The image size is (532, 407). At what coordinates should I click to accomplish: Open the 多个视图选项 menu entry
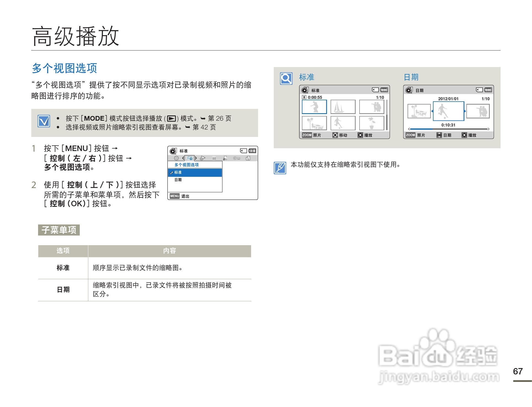tap(187, 165)
